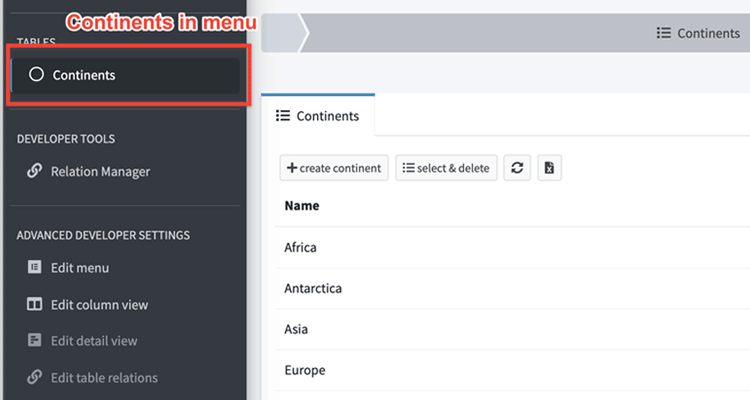The height and width of the screenshot is (400, 750).
Task: Open the Africa row
Action: click(300, 247)
